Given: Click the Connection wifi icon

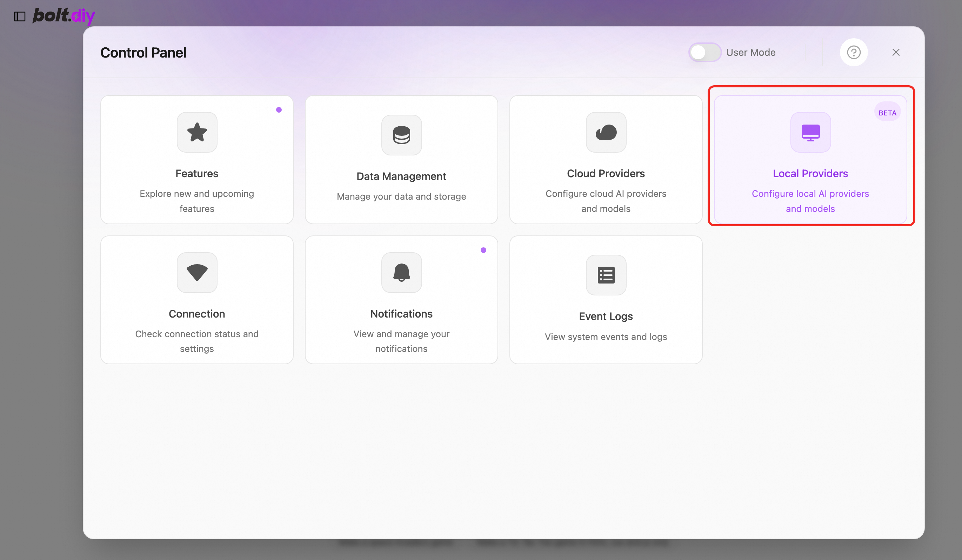Looking at the screenshot, I should [x=197, y=273].
